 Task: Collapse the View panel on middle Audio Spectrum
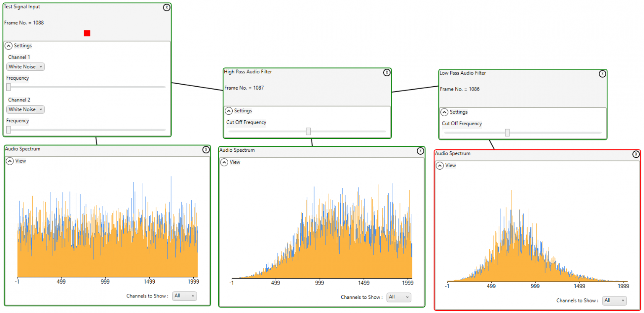224,162
